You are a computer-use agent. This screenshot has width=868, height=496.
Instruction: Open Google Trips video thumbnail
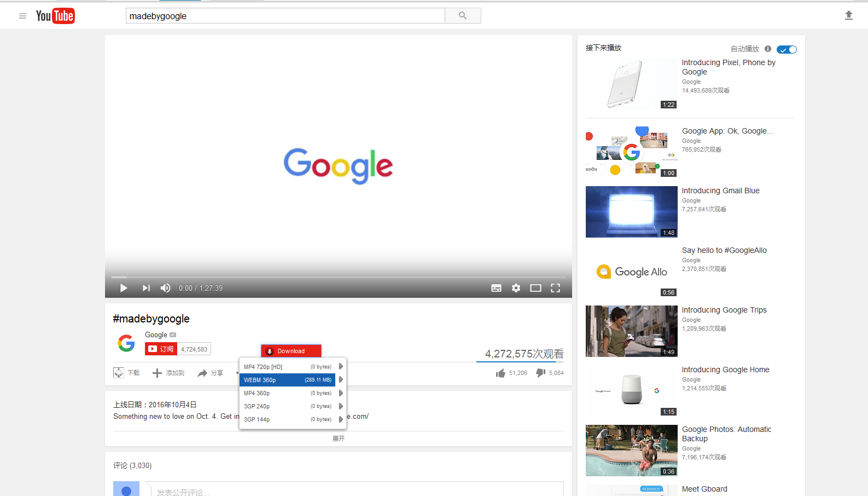[x=631, y=331]
